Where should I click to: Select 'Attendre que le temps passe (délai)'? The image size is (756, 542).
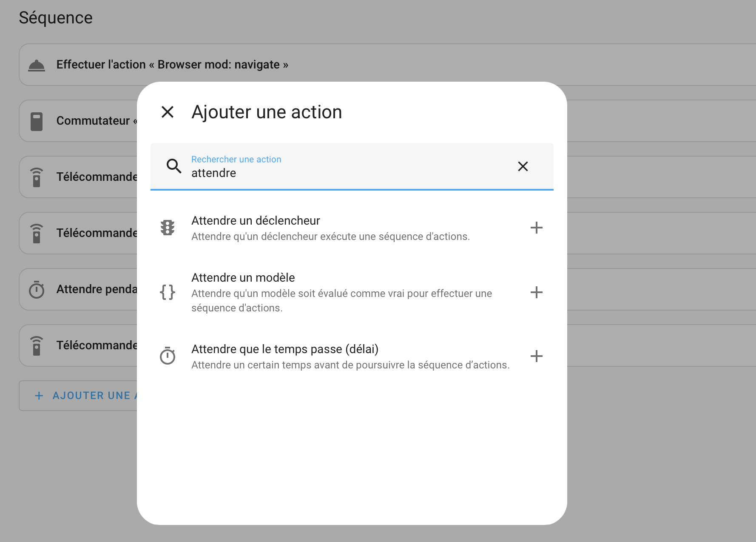click(x=284, y=349)
